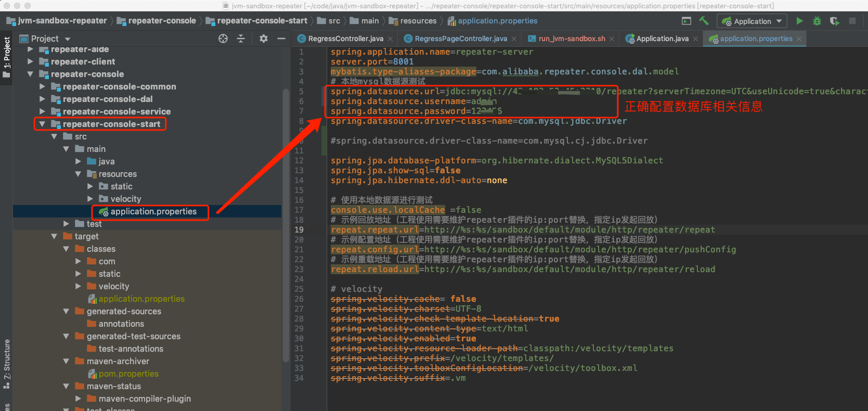The image size is (868, 411).
Task: Open the Project tool window side tab
Action: (6, 57)
